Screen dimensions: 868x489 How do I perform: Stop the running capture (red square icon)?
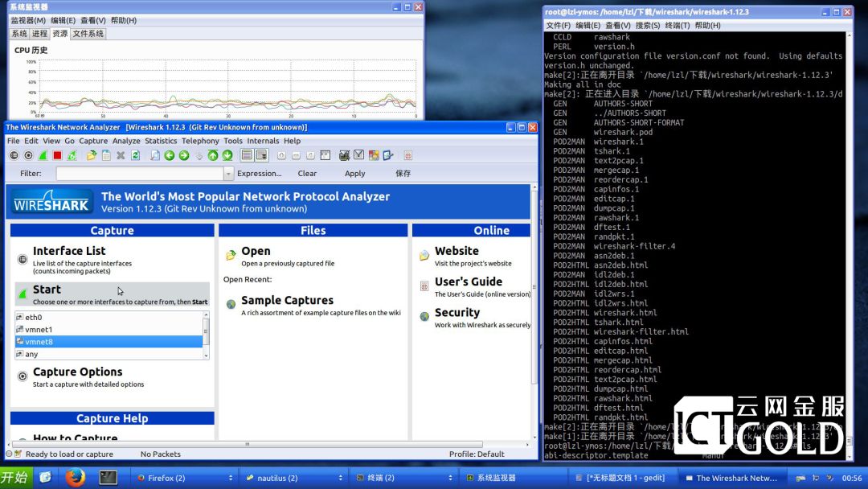coord(57,155)
